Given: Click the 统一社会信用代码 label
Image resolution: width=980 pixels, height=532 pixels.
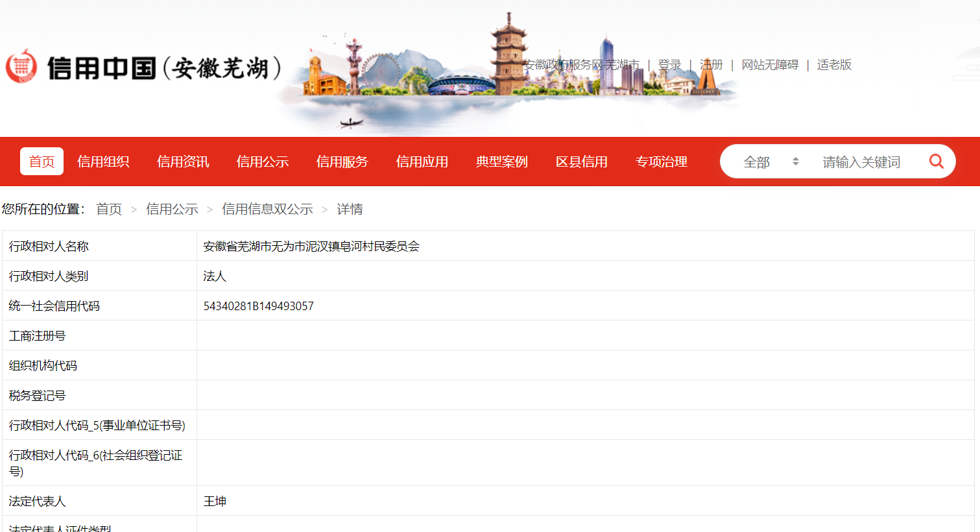Looking at the screenshot, I should [54, 306].
